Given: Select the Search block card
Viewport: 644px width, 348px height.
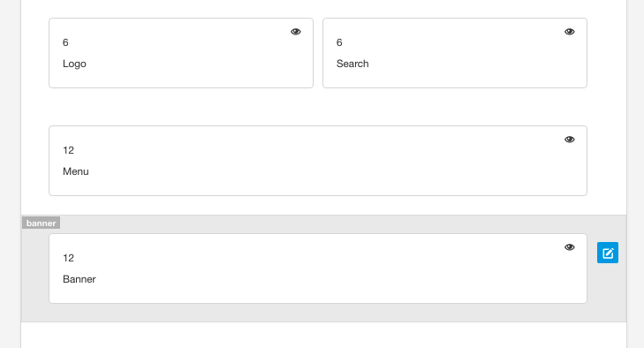Looking at the screenshot, I should pyautogui.click(x=455, y=53).
